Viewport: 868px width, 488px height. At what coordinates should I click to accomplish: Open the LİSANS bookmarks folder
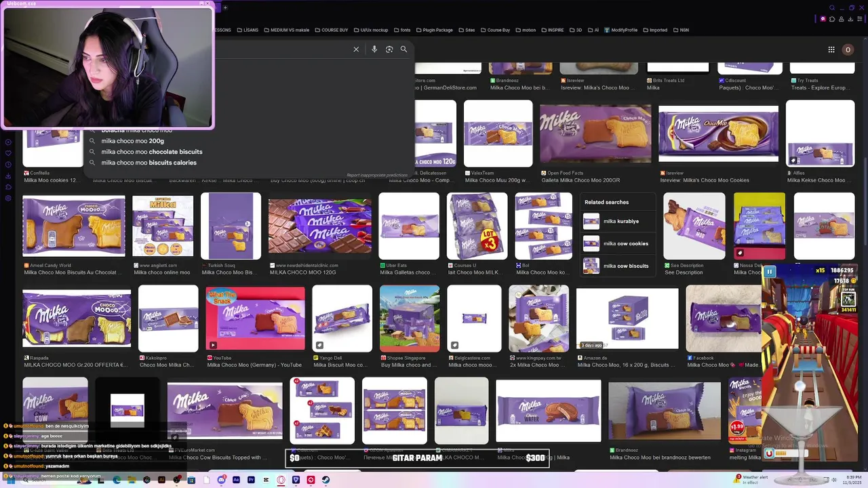click(x=247, y=30)
